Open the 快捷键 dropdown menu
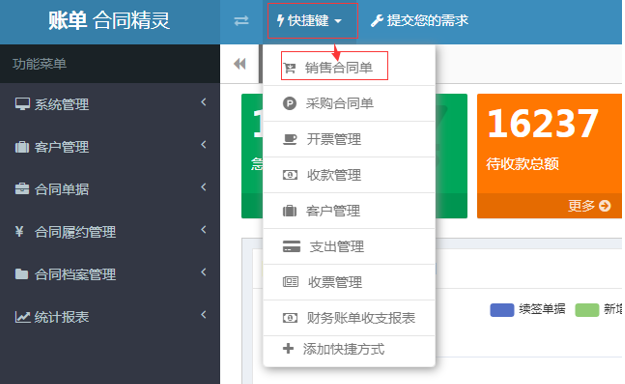 [310, 20]
